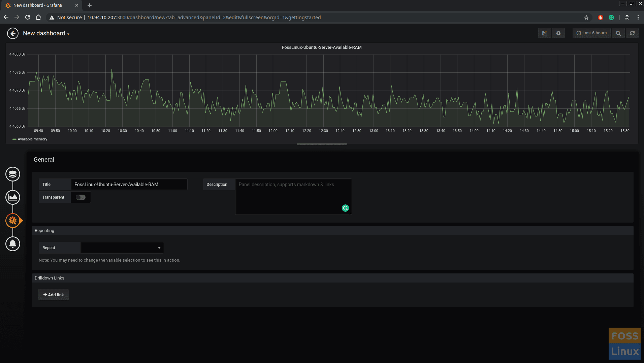
Task: Navigate forward in the browser
Action: (17, 17)
